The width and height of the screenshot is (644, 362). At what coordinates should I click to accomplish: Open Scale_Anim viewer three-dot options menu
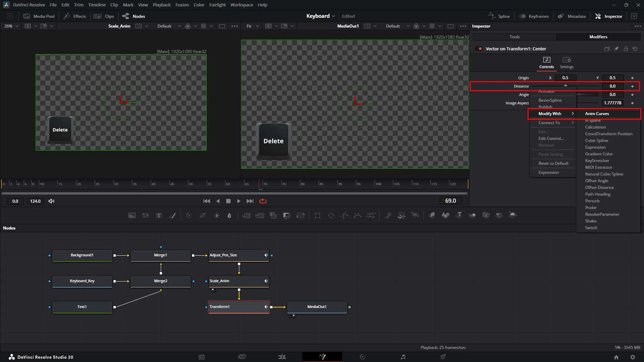pyautogui.click(x=235, y=26)
